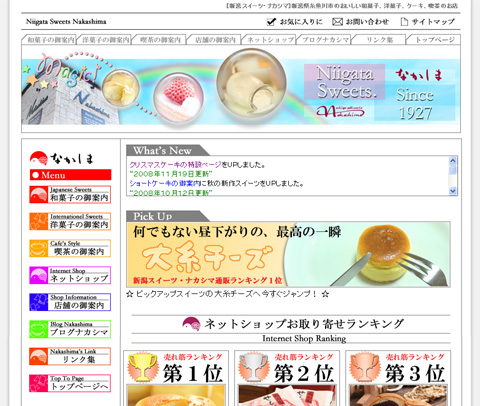Click the 第3位 product photo
Viewport: 480px width, 406px height.
[398, 396]
